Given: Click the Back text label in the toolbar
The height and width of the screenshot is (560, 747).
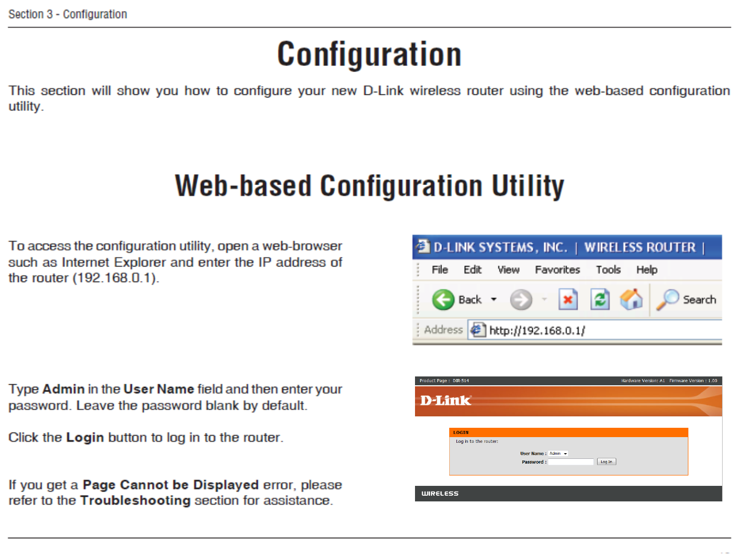Looking at the screenshot, I should [470, 300].
